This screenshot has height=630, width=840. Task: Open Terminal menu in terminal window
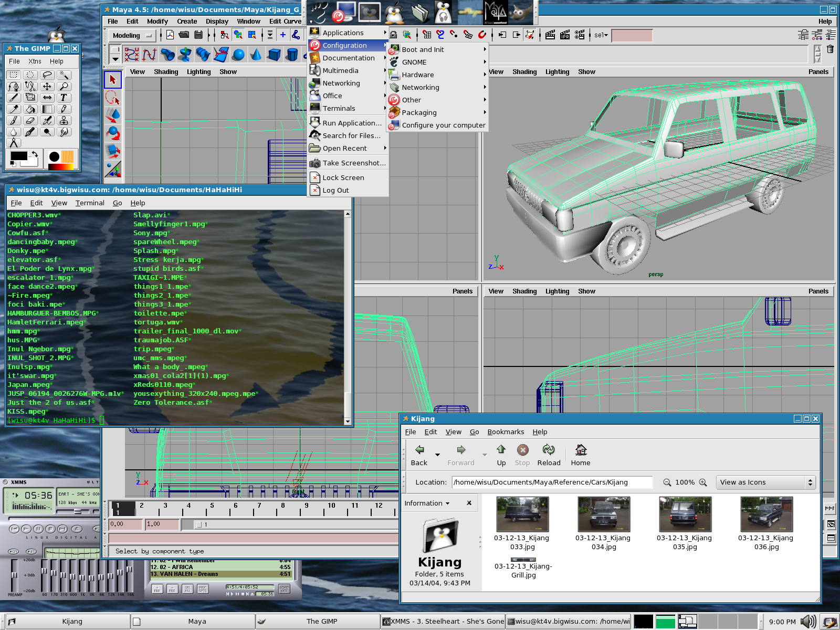tap(90, 203)
